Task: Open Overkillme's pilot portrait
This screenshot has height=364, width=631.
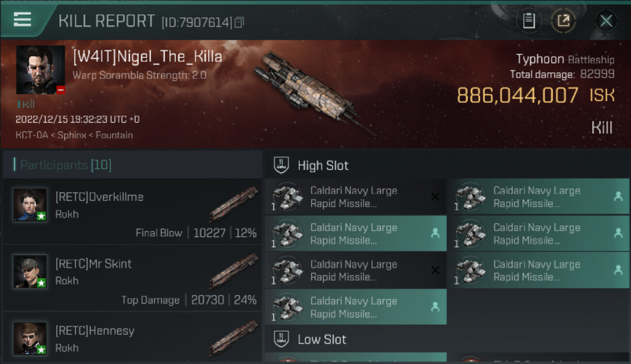Action: [30, 205]
